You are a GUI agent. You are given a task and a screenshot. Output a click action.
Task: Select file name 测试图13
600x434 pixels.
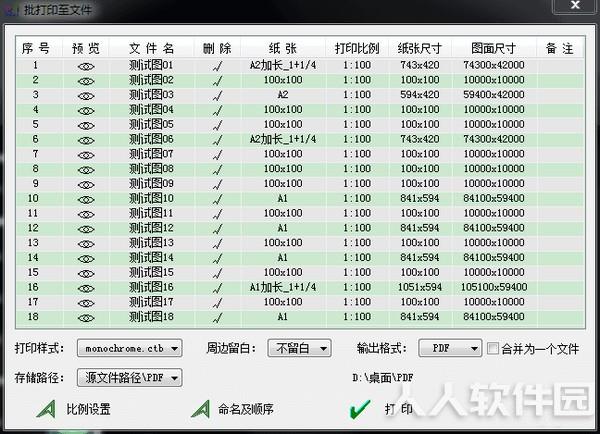[151, 243]
